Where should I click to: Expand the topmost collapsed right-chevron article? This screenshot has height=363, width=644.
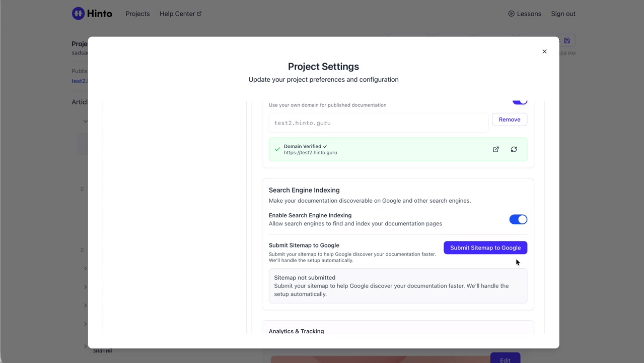[x=85, y=269]
